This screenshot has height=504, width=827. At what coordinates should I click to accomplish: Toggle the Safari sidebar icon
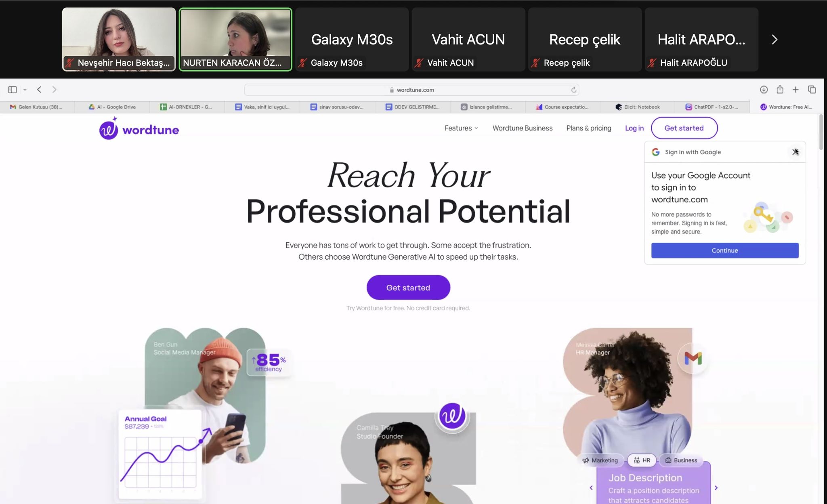tap(13, 90)
